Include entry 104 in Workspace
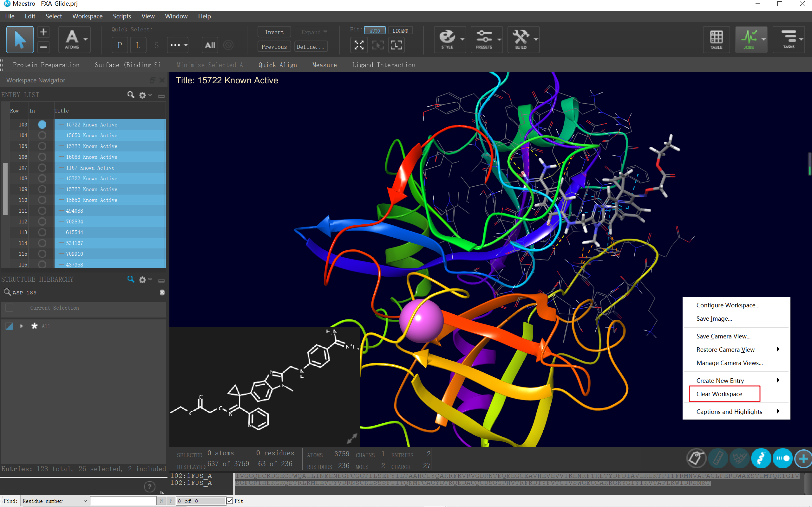The height and width of the screenshot is (507, 812). coord(42,136)
